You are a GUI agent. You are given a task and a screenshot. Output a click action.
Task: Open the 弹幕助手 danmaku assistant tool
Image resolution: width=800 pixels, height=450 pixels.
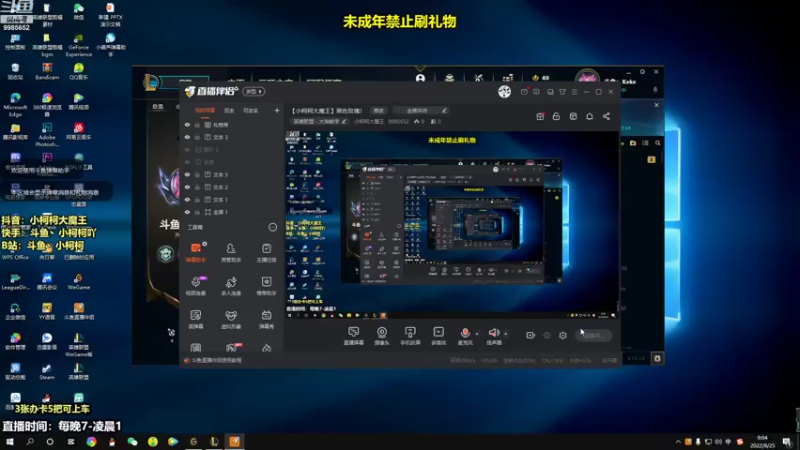coord(196,252)
